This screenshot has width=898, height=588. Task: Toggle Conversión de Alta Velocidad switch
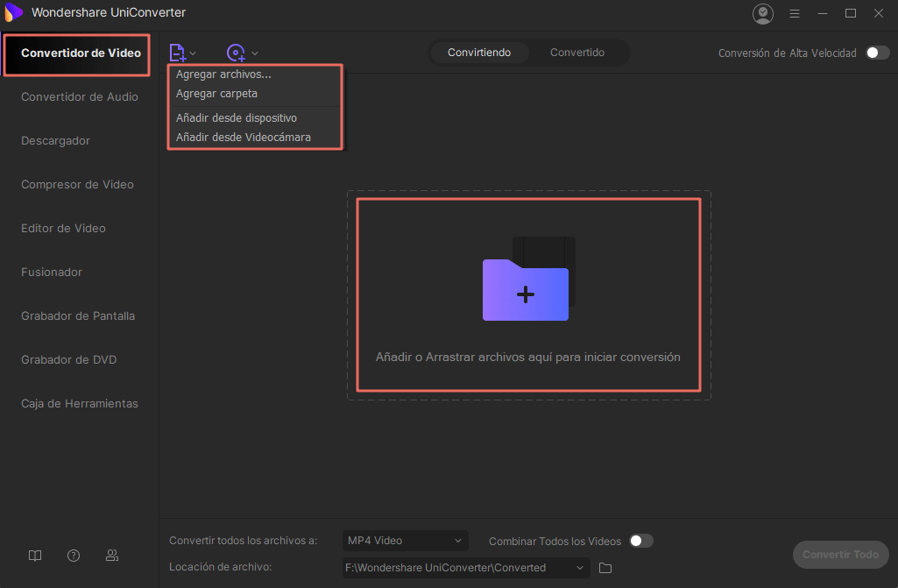877,53
